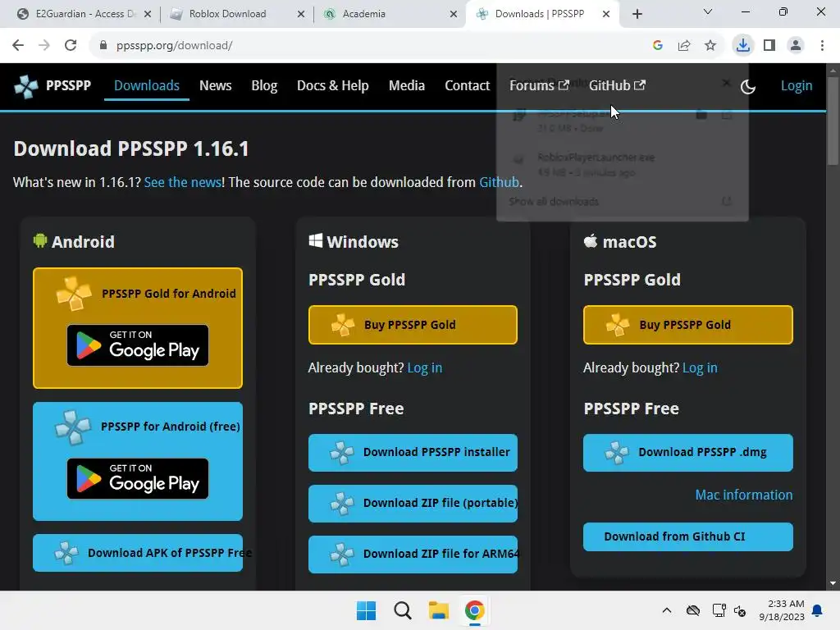
Task: Bookmark this page with star icon
Action: click(710, 46)
